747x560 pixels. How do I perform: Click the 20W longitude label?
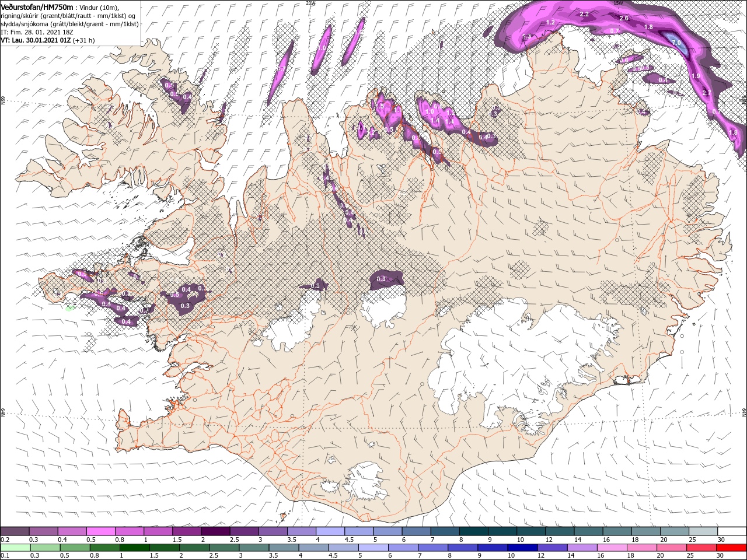(310, 2)
